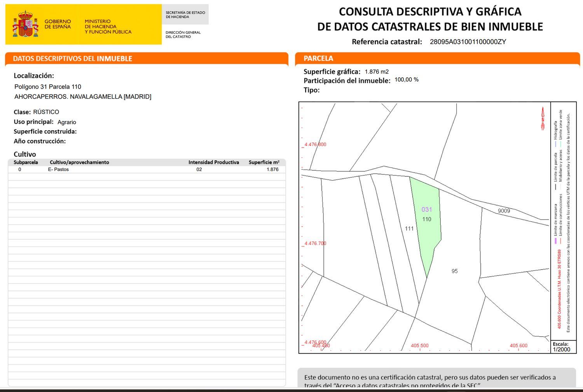Select the 'E- Pastos' table row
The height and width of the screenshot is (392, 583).
58,169
